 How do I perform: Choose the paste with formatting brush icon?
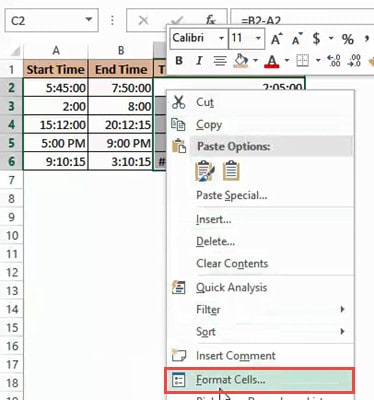pos(205,171)
